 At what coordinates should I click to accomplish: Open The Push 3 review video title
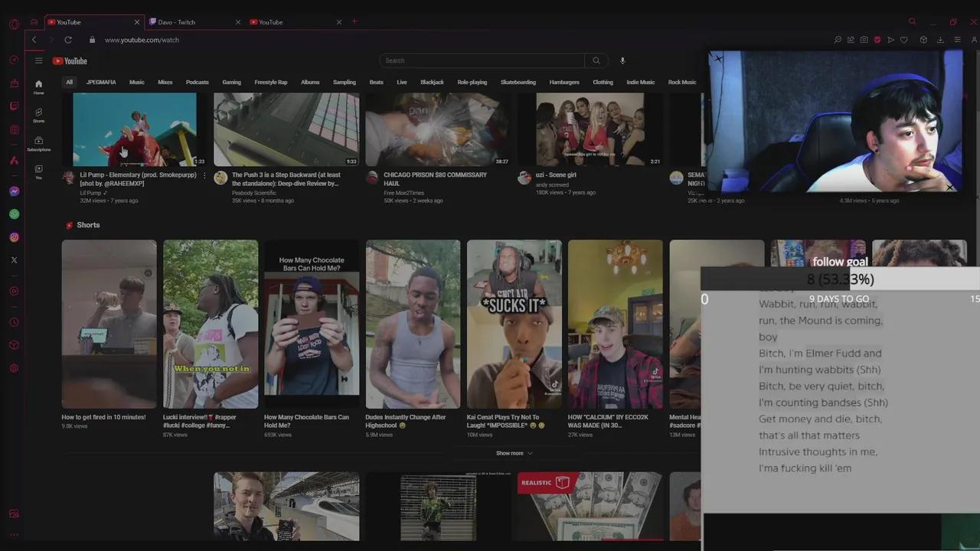(287, 179)
